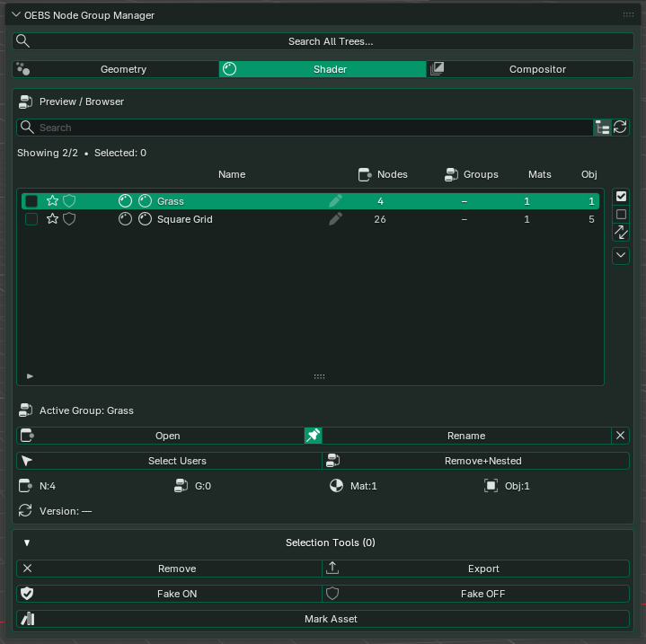
Task: Collapse the Selection Tools section
Action: tap(27, 543)
